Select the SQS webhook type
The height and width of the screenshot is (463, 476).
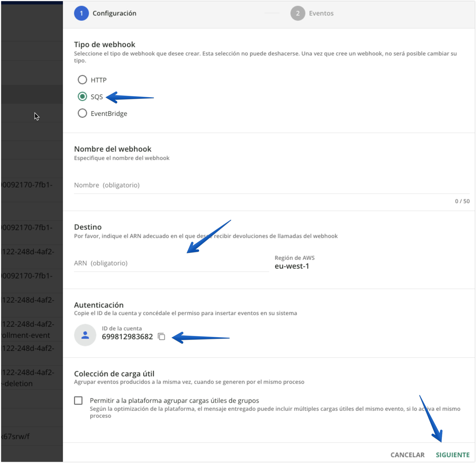point(82,97)
